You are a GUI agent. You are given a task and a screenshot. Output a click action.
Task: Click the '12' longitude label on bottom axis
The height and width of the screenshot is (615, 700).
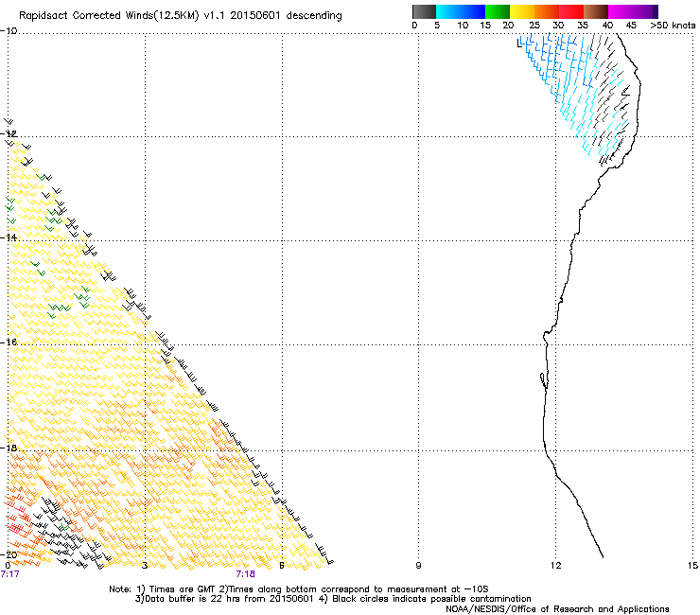(x=555, y=566)
